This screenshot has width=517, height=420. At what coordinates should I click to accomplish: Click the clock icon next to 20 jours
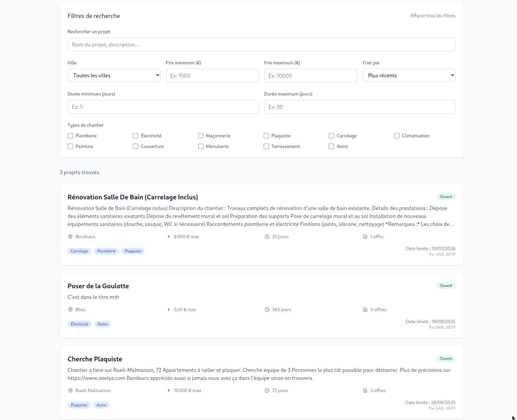click(267, 237)
